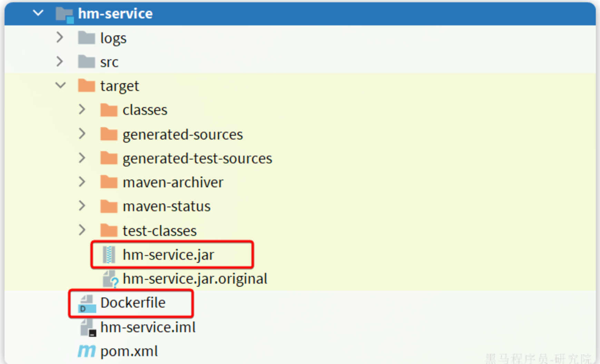Expand the logs folder
The image size is (600, 364).
pyautogui.click(x=60, y=37)
